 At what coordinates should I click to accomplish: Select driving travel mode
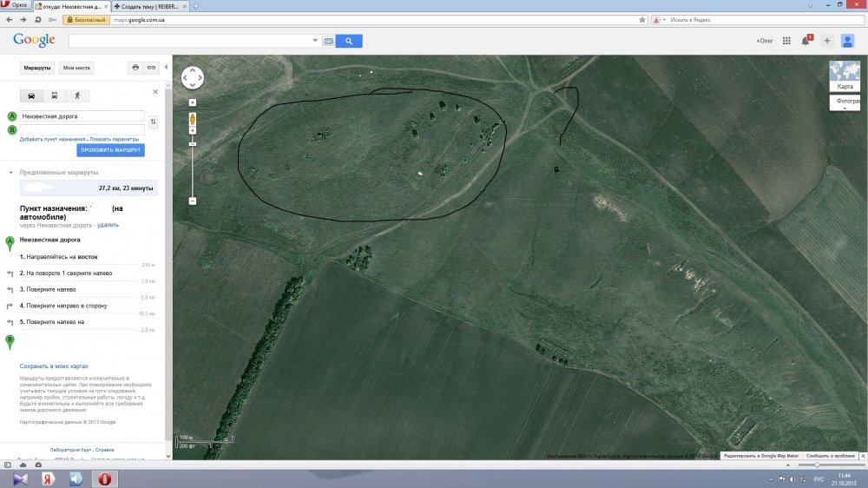[x=32, y=96]
